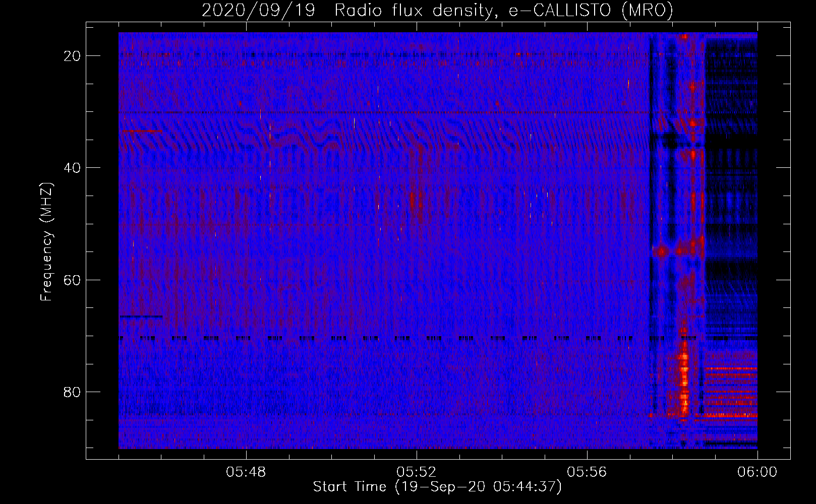Click the 06:00 time tick label

pos(757,472)
